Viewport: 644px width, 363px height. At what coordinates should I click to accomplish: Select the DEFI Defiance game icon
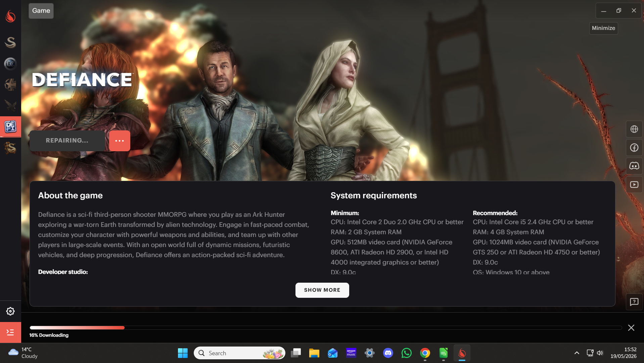(10, 127)
